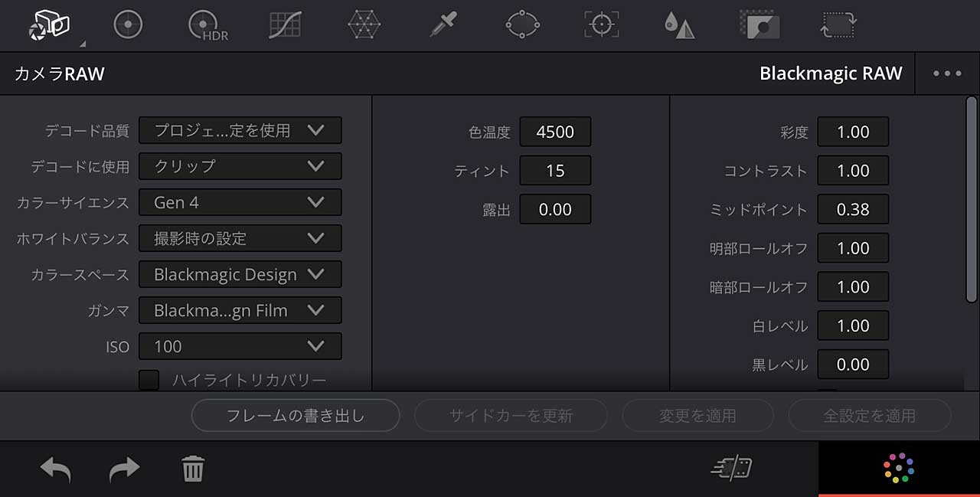Click the trash delete icon
This screenshot has height=497, width=980.
tap(193, 469)
